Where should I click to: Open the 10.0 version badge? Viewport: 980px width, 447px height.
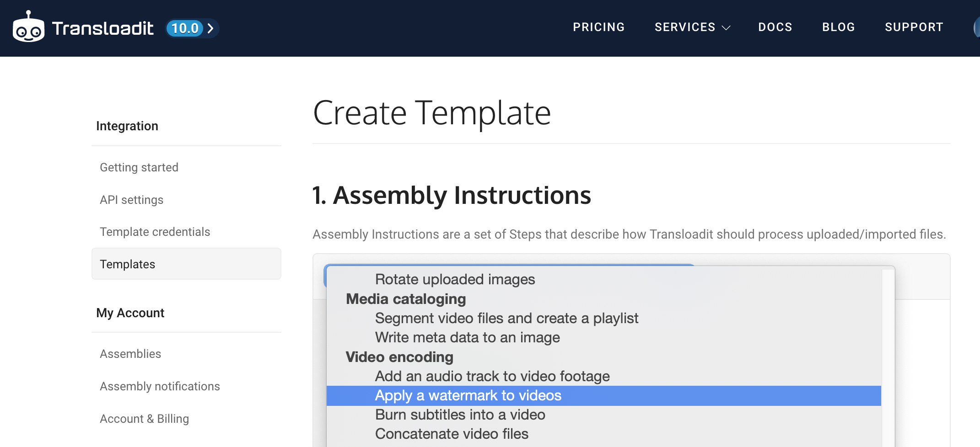pyautogui.click(x=185, y=28)
